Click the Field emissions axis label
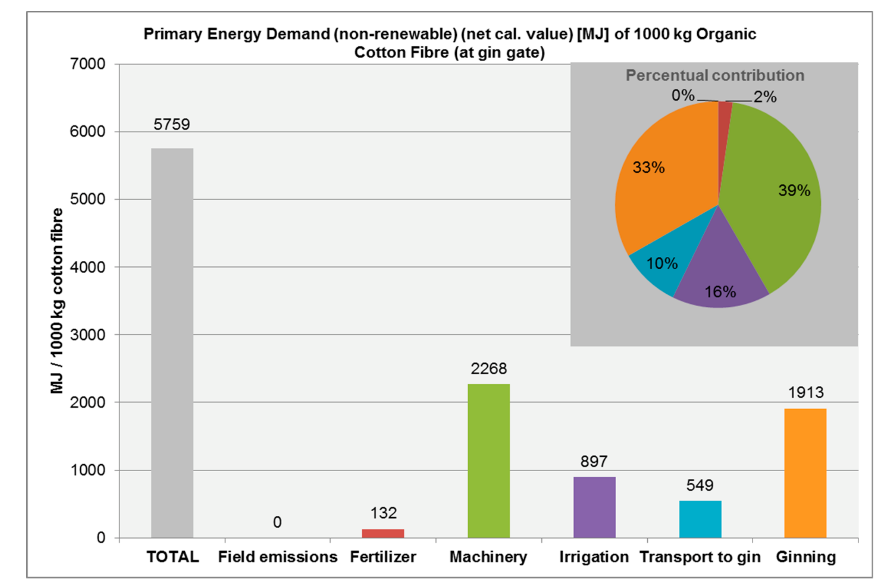 coord(278,557)
